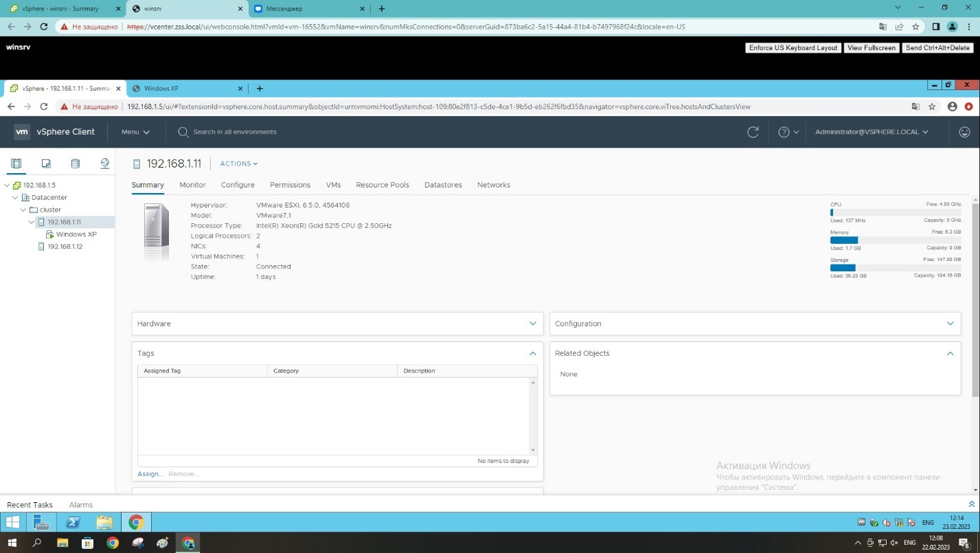Screen dimensions: 980x553
Task: Collapse the Related Objects panel
Action: click(950, 353)
